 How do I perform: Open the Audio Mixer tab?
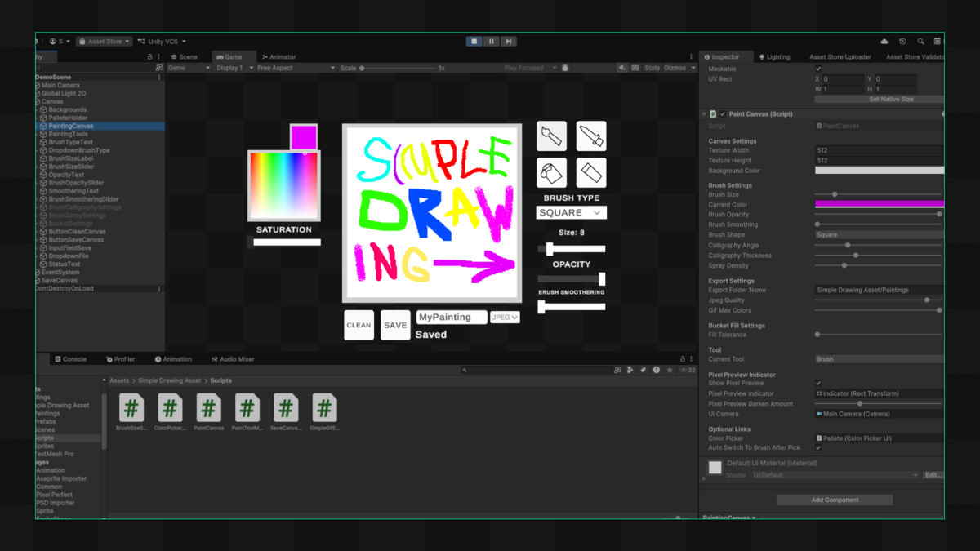coord(233,359)
